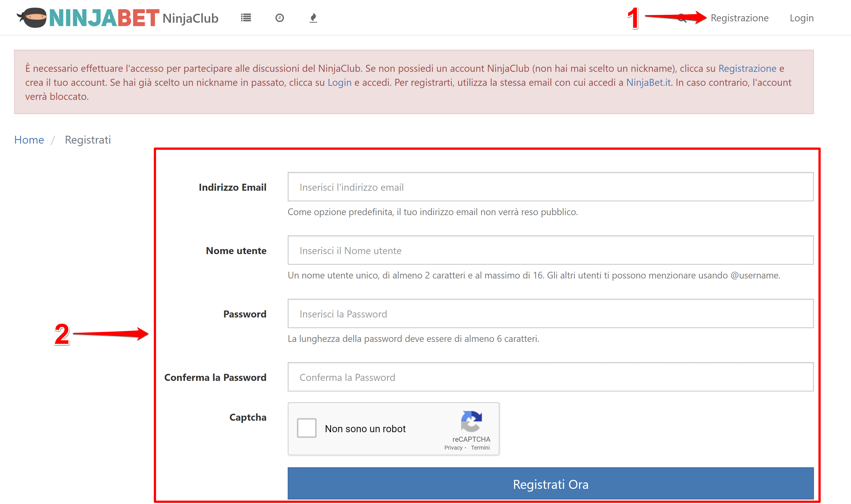Focus the Nome utente input field
Image resolution: width=851 pixels, height=504 pixels.
coord(551,250)
